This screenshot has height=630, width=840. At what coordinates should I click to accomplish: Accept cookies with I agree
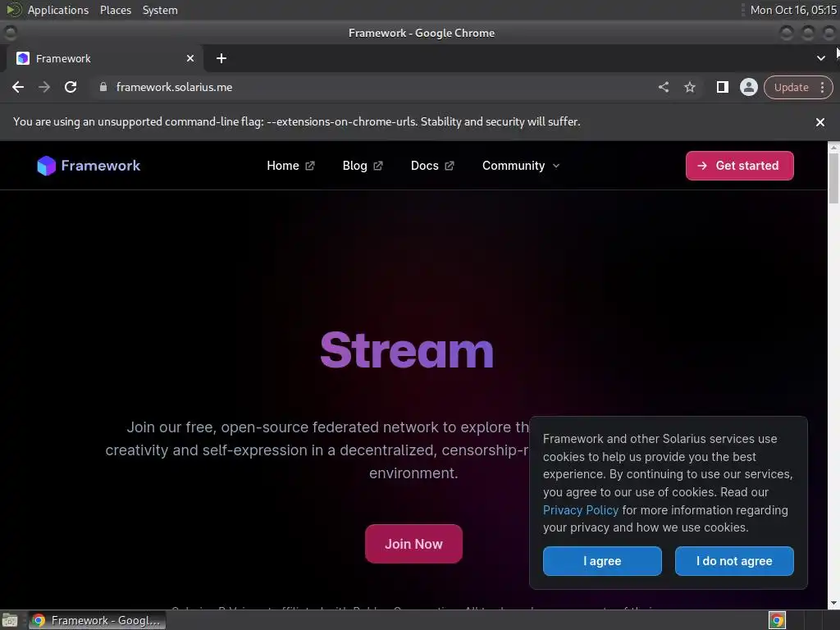pyautogui.click(x=602, y=561)
